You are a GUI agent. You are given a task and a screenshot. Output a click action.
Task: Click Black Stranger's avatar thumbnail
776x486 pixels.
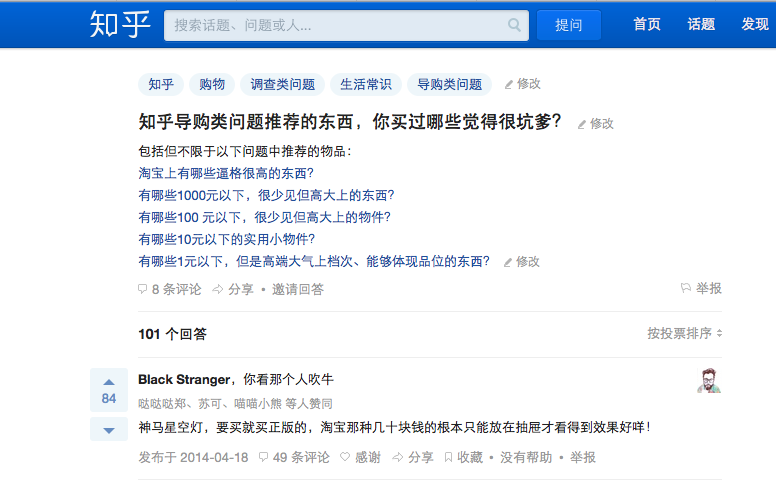click(709, 381)
